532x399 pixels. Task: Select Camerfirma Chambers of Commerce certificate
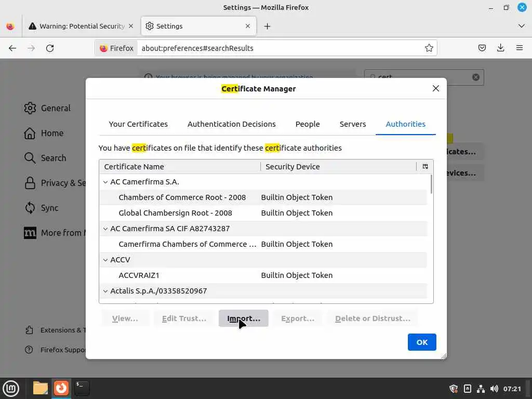[x=263, y=244]
